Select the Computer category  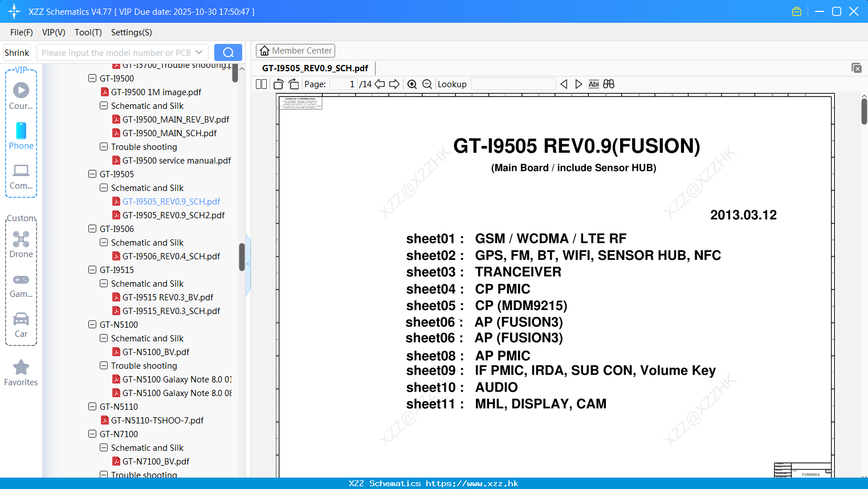tap(21, 177)
